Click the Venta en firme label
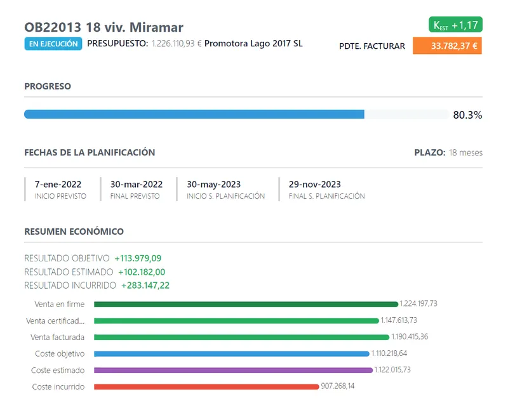This screenshot has width=508, height=420. pos(60,304)
